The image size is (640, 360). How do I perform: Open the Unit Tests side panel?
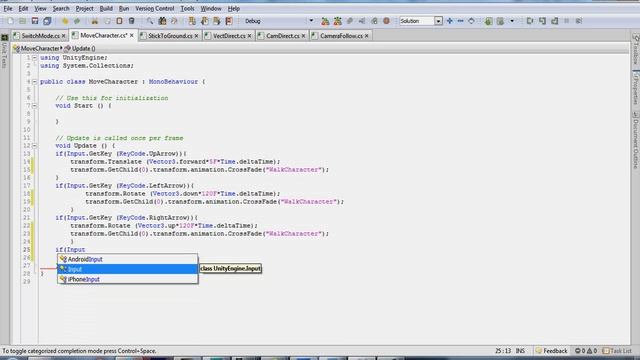(x=4, y=51)
